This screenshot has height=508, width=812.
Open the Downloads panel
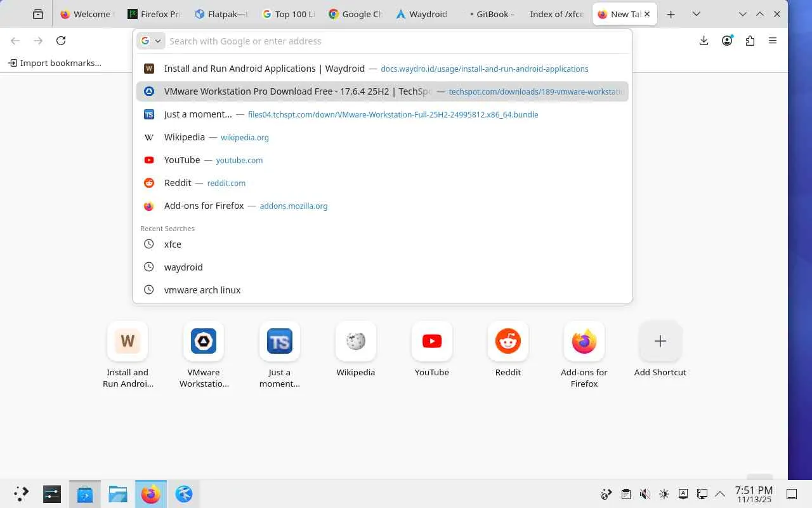[x=704, y=41]
